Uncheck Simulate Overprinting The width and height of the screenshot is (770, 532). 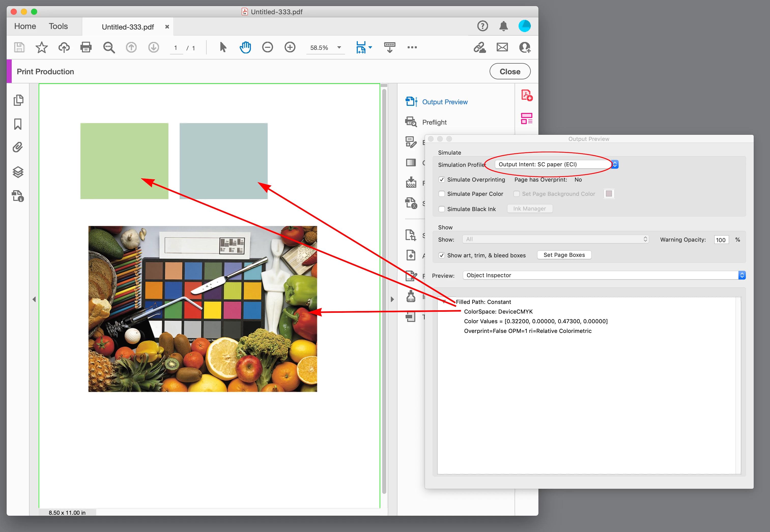441,180
